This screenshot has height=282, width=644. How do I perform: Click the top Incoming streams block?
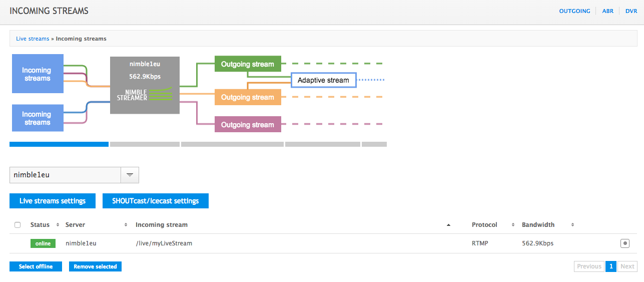(38, 74)
